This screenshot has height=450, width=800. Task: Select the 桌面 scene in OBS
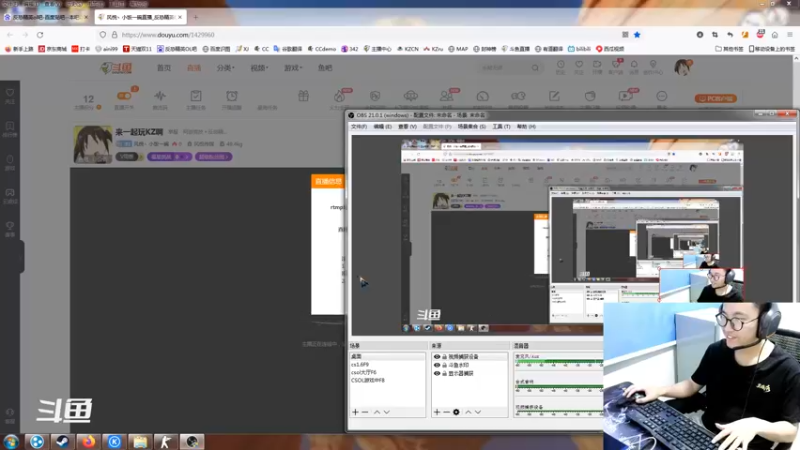pyautogui.click(x=387, y=356)
